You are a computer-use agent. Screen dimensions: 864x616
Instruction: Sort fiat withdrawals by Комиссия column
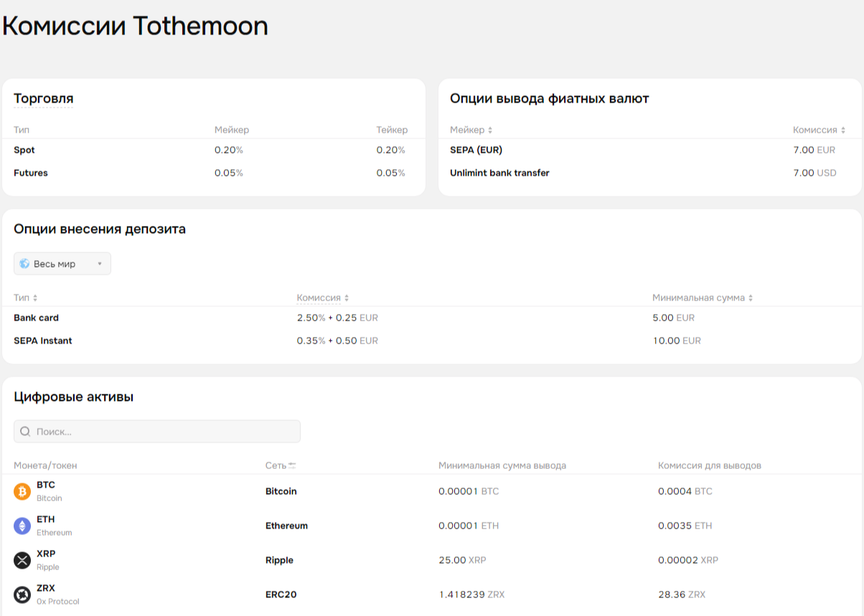point(843,131)
